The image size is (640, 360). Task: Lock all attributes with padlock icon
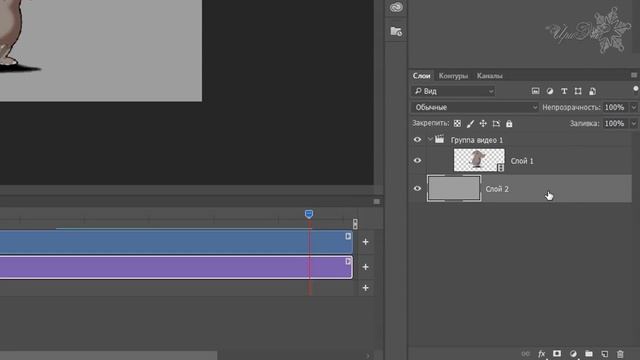509,123
